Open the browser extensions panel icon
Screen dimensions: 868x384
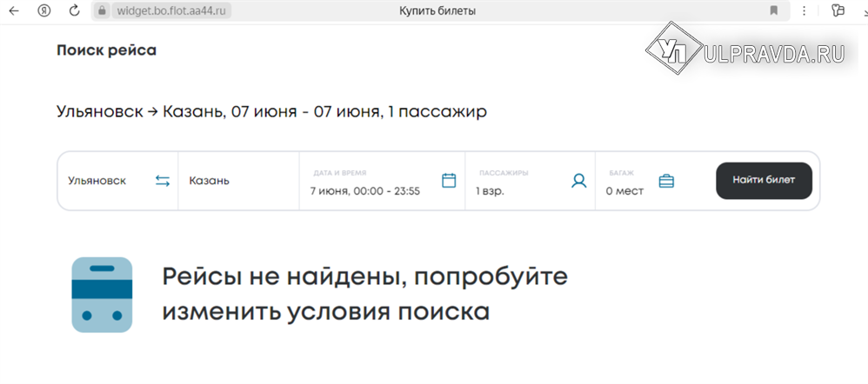(x=838, y=10)
